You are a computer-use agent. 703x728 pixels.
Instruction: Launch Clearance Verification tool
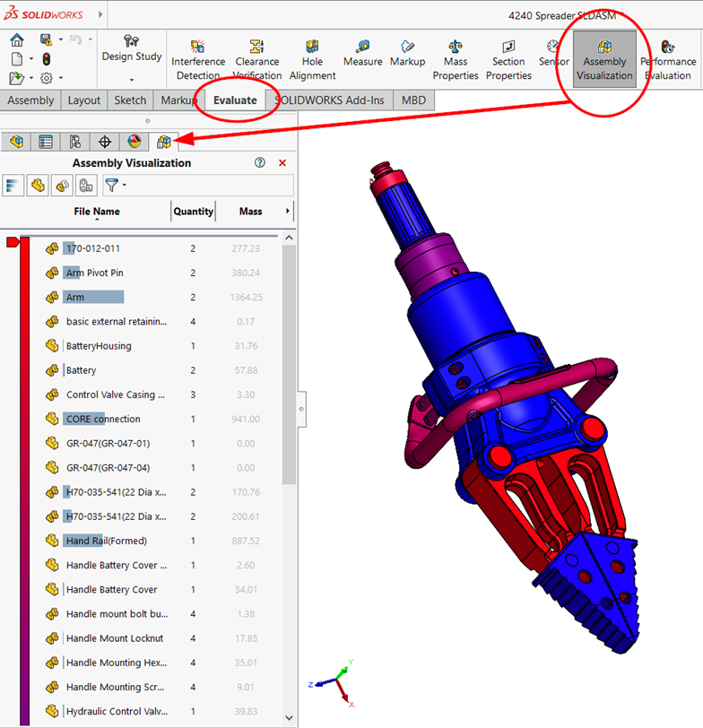coord(256,60)
